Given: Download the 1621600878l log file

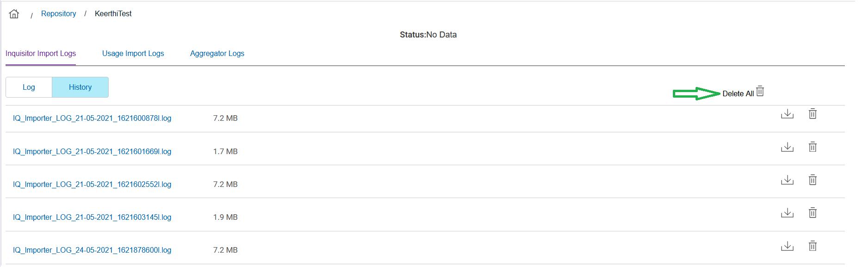Looking at the screenshot, I should click(x=787, y=114).
